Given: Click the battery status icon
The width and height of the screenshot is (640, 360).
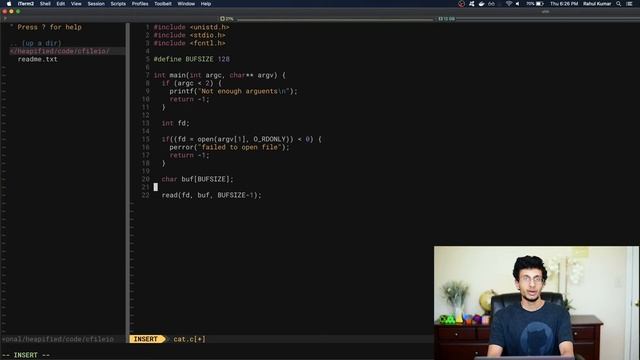Looking at the screenshot, I should coord(540,4).
